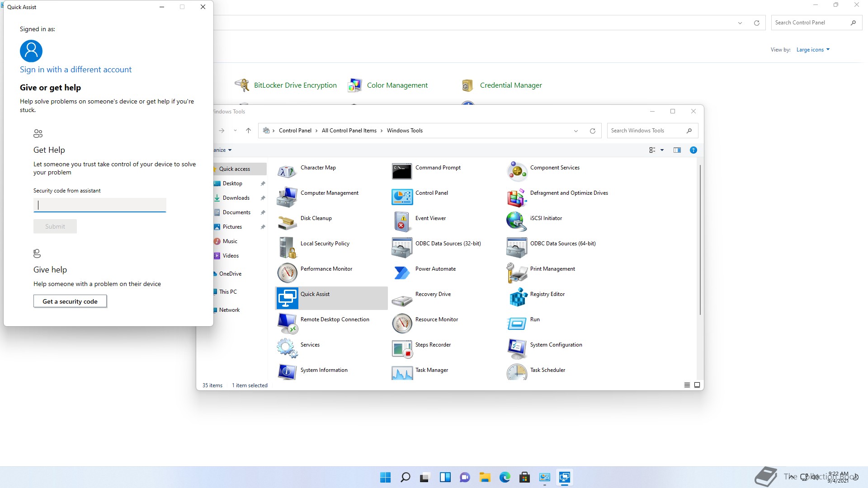
Task: Open the Character Map icon
Action: [287, 172]
